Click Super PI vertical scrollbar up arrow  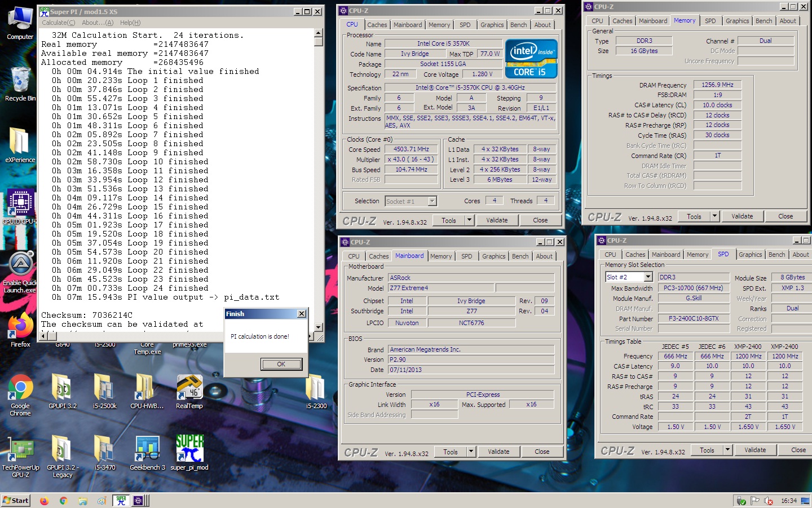[319, 34]
